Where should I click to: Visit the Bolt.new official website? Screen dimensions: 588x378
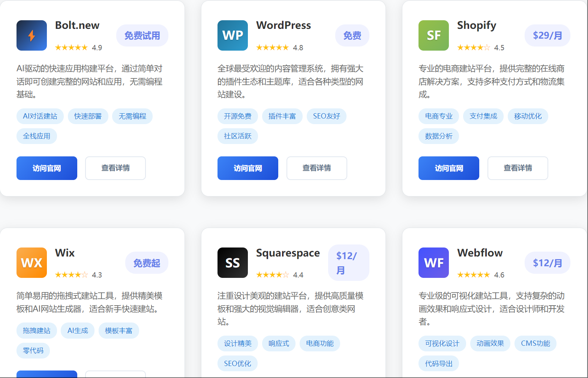point(47,168)
